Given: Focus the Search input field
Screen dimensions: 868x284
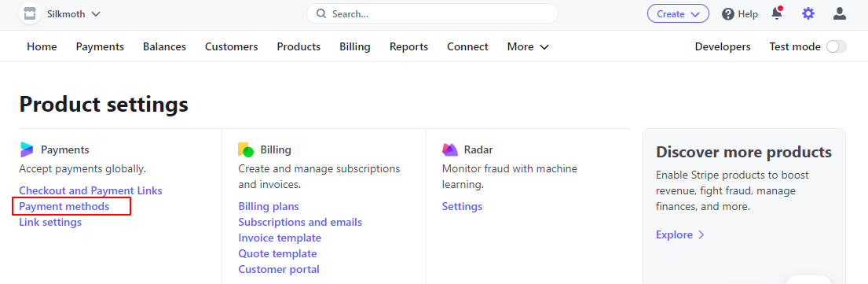Looking at the screenshot, I should point(432,14).
